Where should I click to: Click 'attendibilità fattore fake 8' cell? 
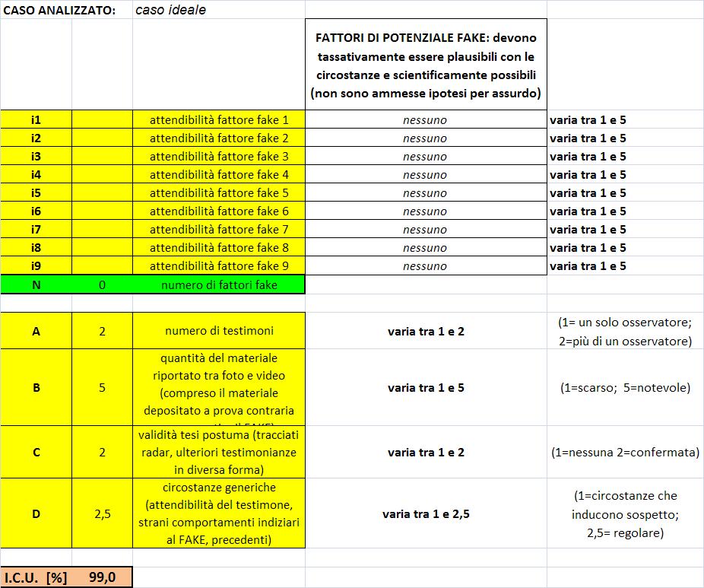click(x=219, y=247)
